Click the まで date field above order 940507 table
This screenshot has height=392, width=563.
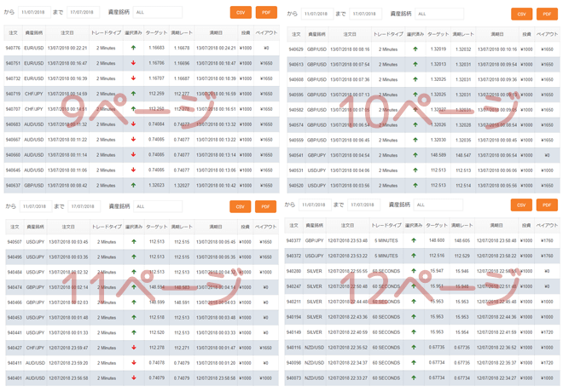tap(84, 206)
